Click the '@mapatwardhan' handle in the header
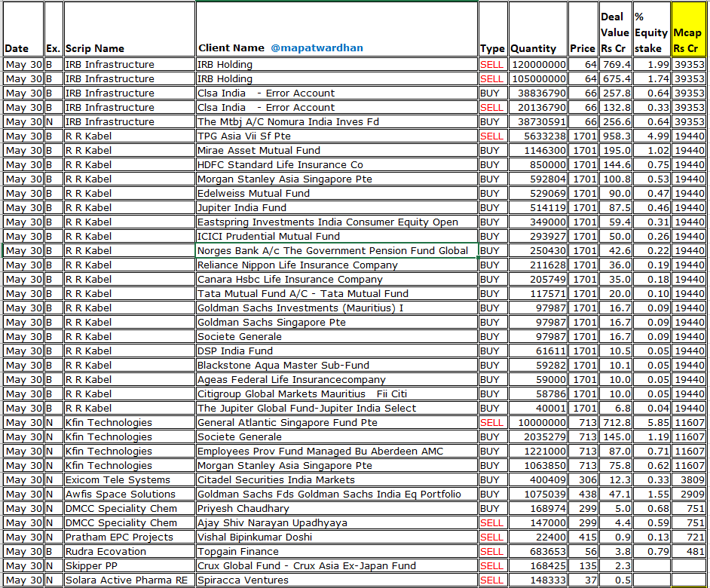This screenshot has height=588, width=710. click(x=317, y=48)
